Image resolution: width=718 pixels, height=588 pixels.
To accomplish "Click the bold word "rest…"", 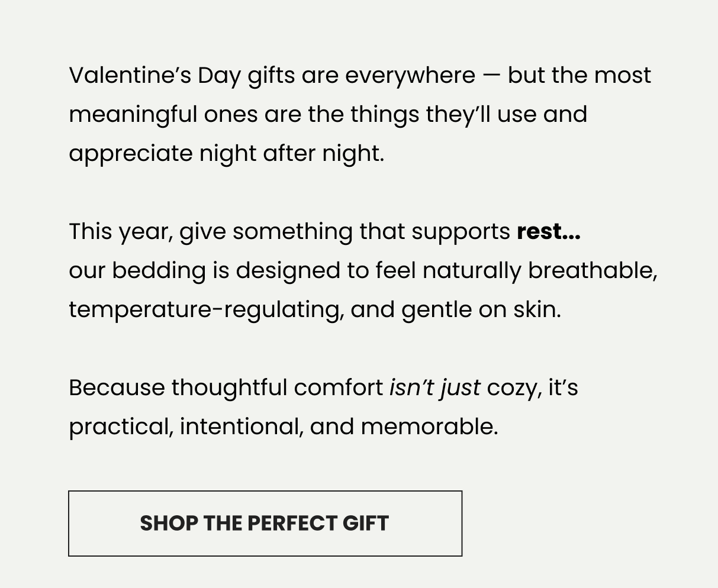I will click(x=548, y=232).
